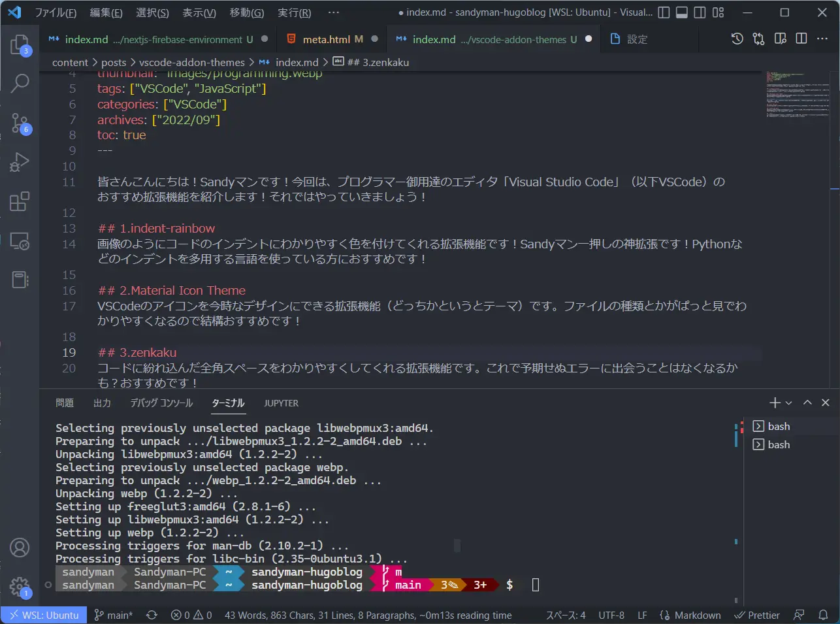
Task: Open the 'content' breadcrumb dropdown
Action: [70, 62]
